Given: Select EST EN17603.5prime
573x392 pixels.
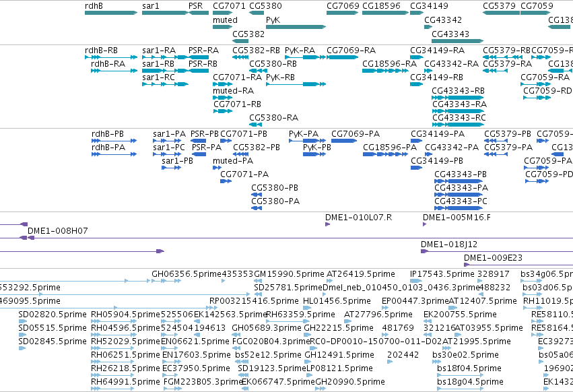Looking at the screenshot, I should click(x=197, y=355).
